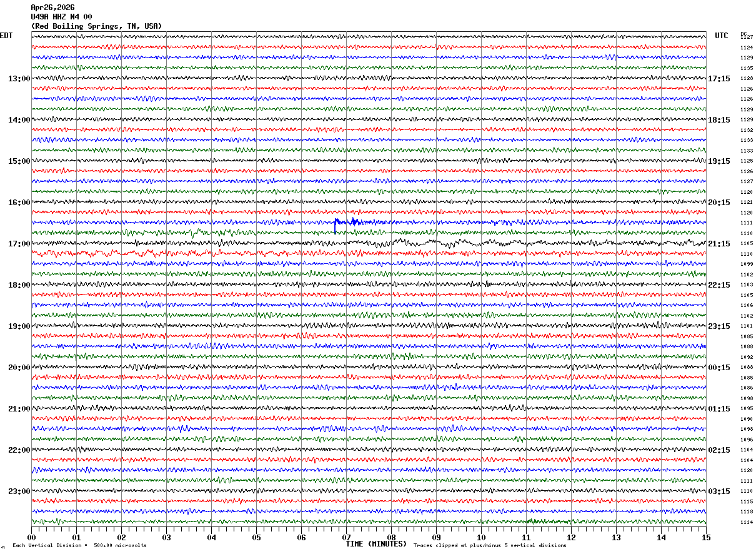Select the station code U49A HHZ N4 00
The height and width of the screenshot is (554, 756).
(61, 17)
